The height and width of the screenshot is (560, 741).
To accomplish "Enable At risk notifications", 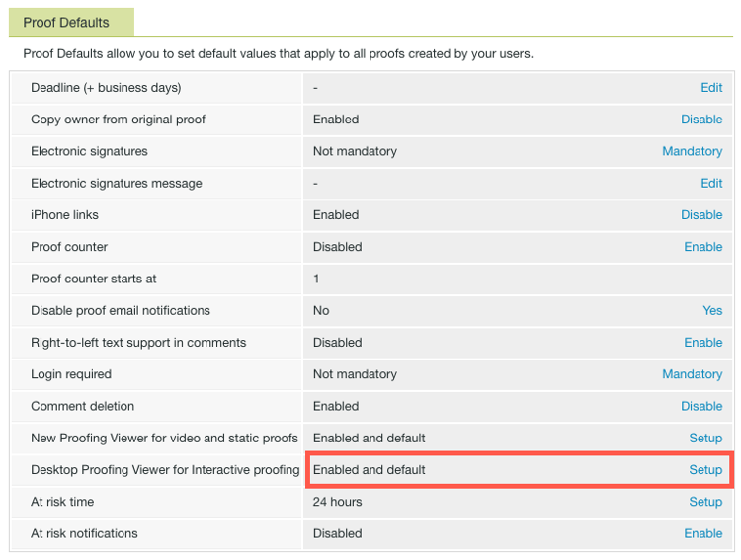I will pyautogui.click(x=702, y=533).
